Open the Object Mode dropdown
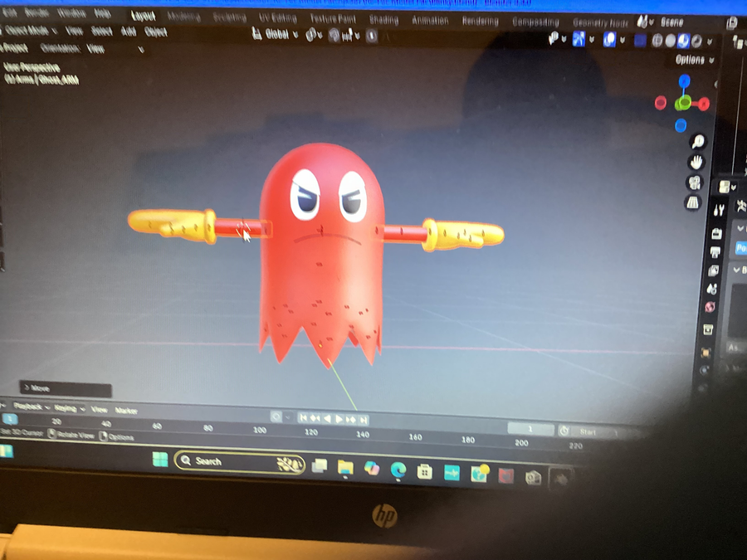This screenshot has width=747, height=560. click(30, 31)
